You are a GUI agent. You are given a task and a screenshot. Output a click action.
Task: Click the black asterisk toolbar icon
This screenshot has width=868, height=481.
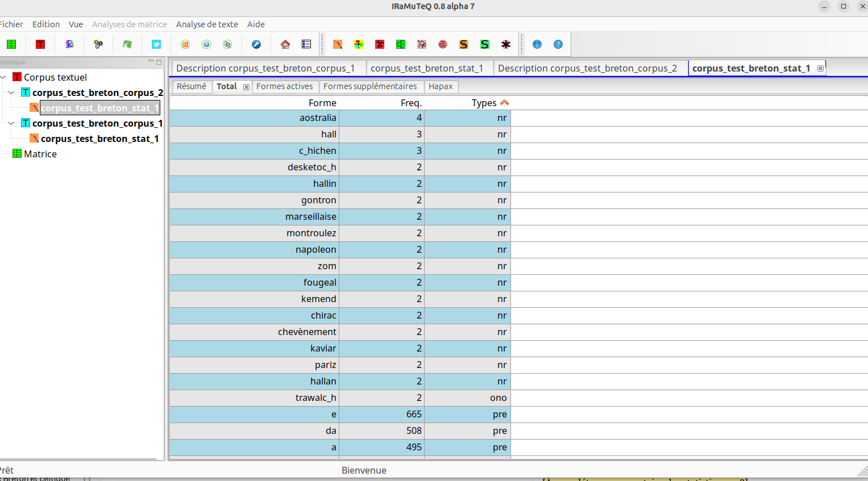506,44
